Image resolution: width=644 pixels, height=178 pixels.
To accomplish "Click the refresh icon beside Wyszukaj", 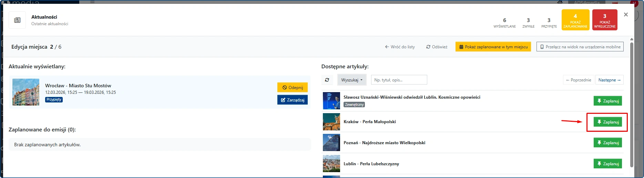I will click(327, 80).
